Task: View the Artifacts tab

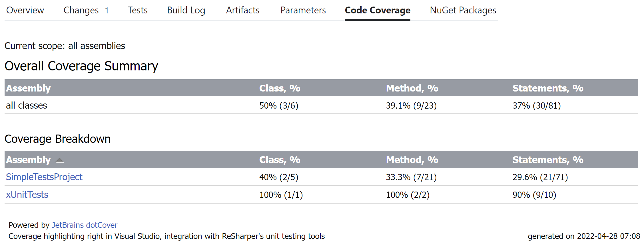Action: click(x=242, y=10)
